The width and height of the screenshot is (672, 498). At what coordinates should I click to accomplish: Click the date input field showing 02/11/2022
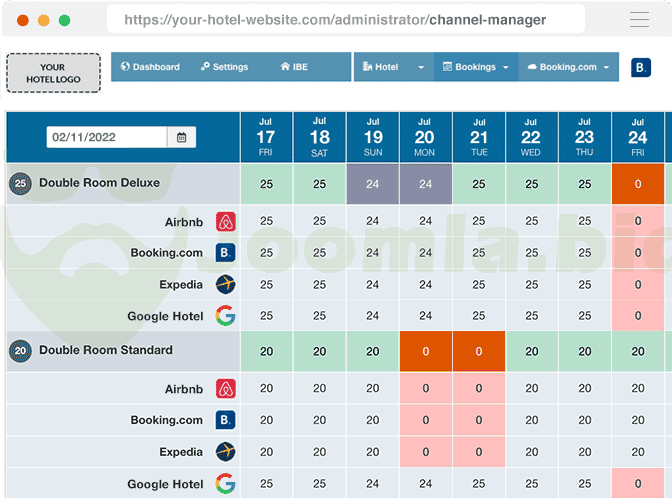pyautogui.click(x=108, y=137)
